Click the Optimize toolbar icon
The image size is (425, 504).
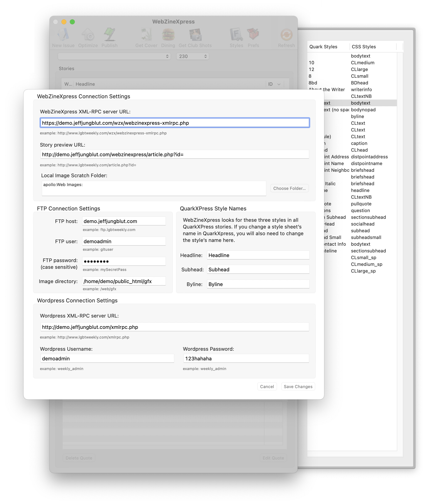[88, 35]
